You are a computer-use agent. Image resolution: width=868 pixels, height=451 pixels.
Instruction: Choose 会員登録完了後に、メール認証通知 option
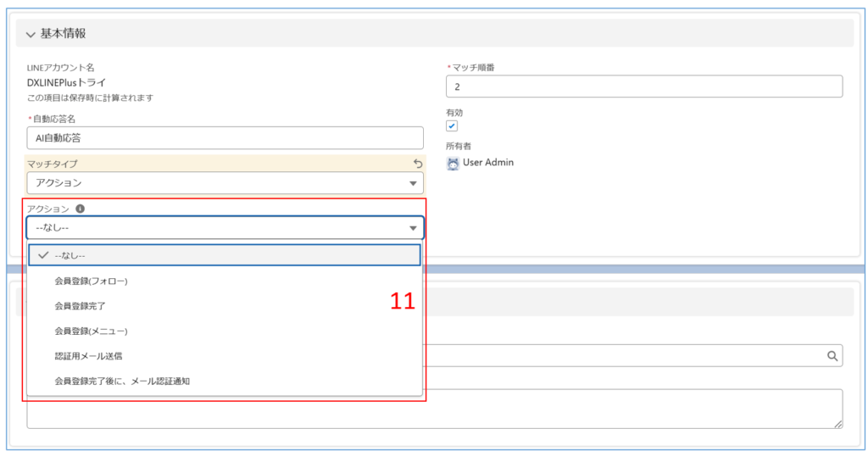pos(122,381)
